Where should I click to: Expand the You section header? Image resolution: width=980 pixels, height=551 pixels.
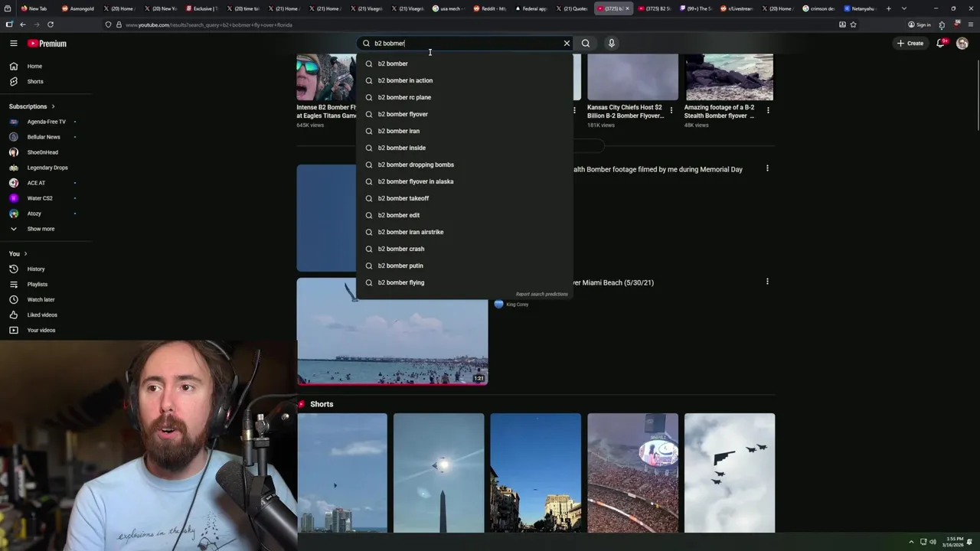pos(18,253)
